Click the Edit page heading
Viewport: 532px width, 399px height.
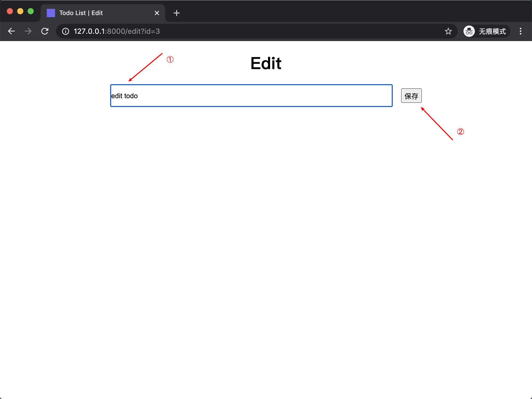coord(266,63)
